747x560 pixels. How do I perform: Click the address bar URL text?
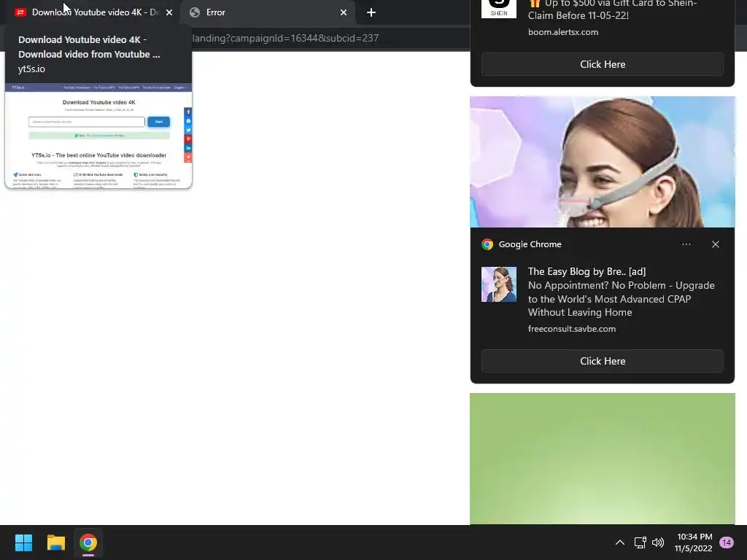click(286, 38)
